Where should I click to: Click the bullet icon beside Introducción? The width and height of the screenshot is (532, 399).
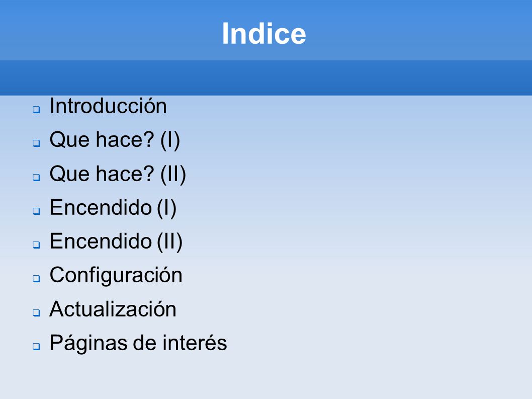36,109
